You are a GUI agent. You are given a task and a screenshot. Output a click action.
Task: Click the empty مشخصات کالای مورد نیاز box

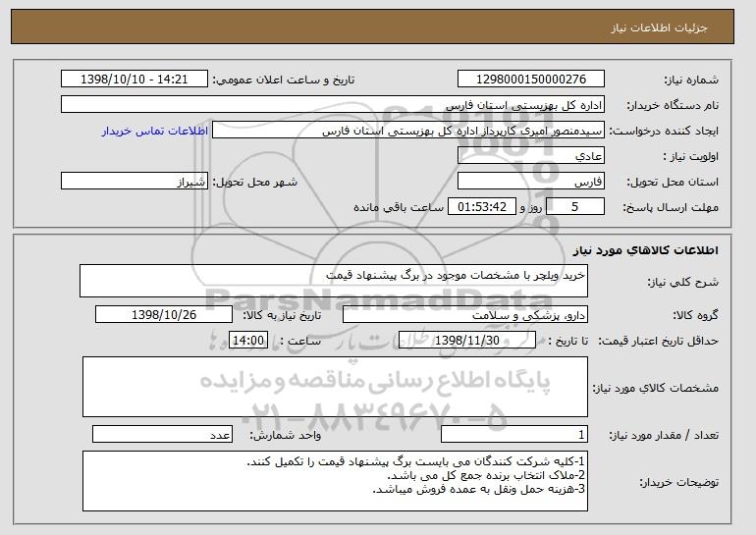click(335, 387)
